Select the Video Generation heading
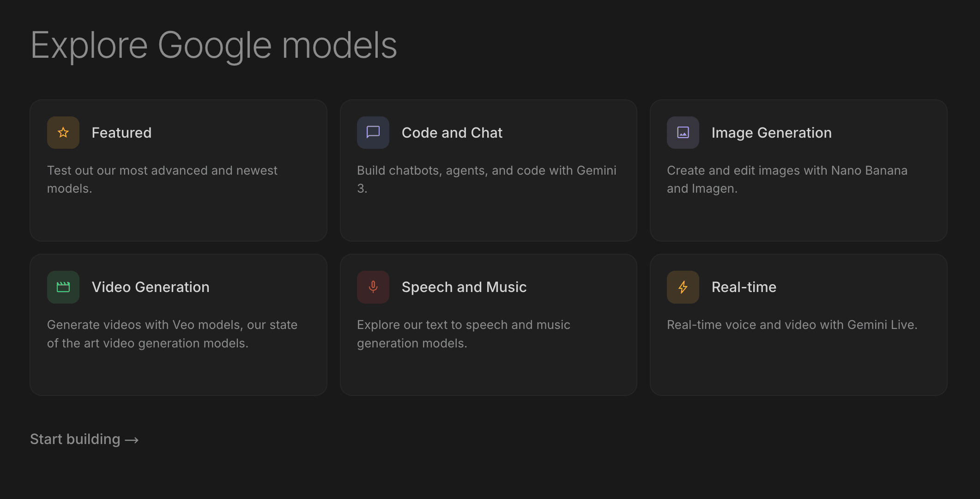Viewport: 980px width, 499px height. [151, 287]
